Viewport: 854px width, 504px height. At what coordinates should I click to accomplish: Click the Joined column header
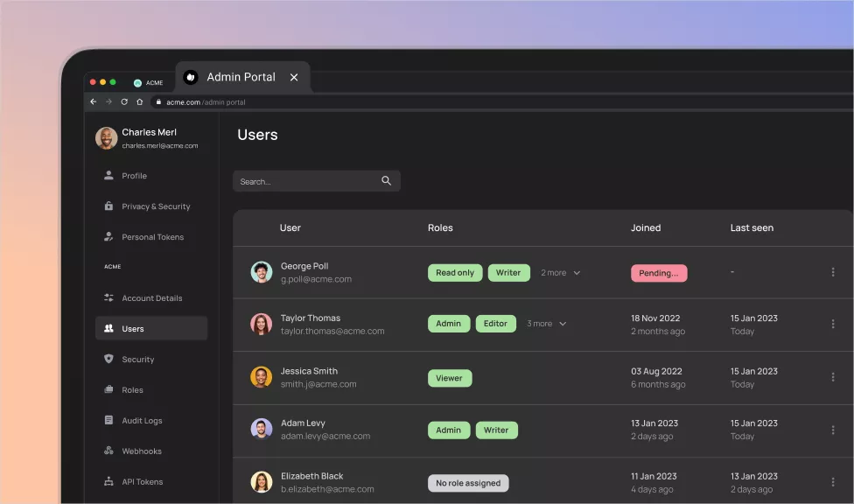646,227
